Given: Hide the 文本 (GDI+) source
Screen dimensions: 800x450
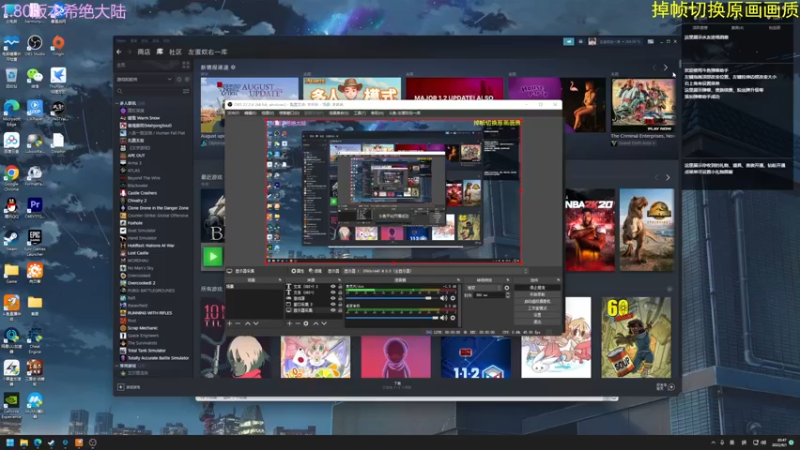Looking at the screenshot, I should point(333,292).
